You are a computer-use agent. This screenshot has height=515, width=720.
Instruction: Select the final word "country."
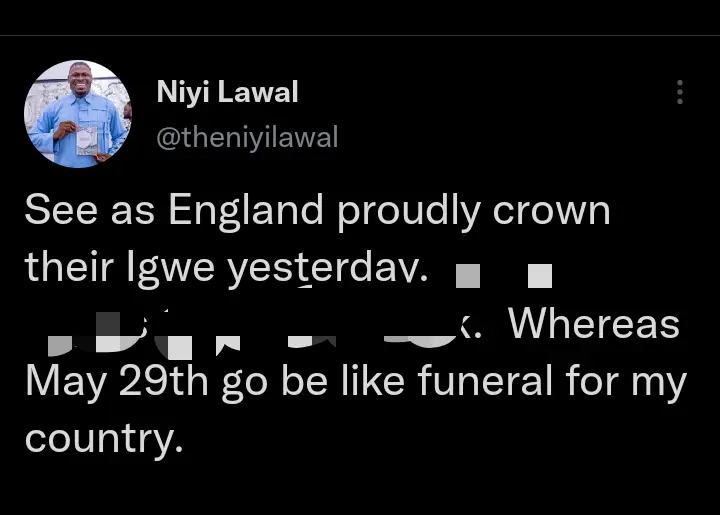(104, 439)
